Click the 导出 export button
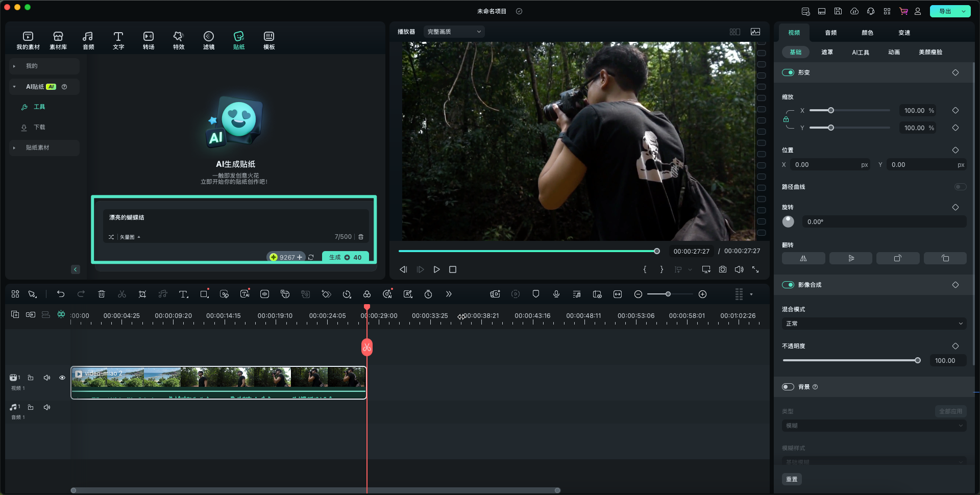980x495 pixels. point(945,11)
